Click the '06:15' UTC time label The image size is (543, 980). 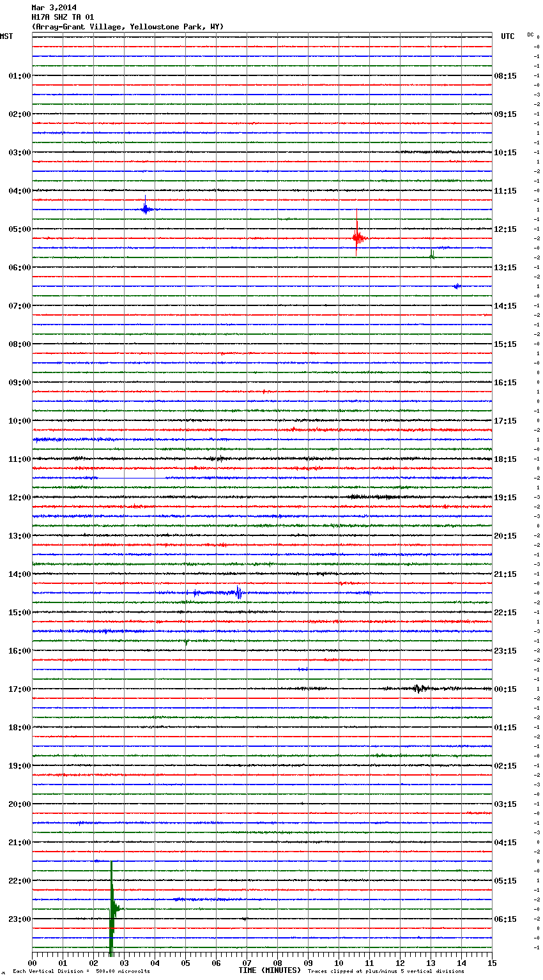pos(505,919)
